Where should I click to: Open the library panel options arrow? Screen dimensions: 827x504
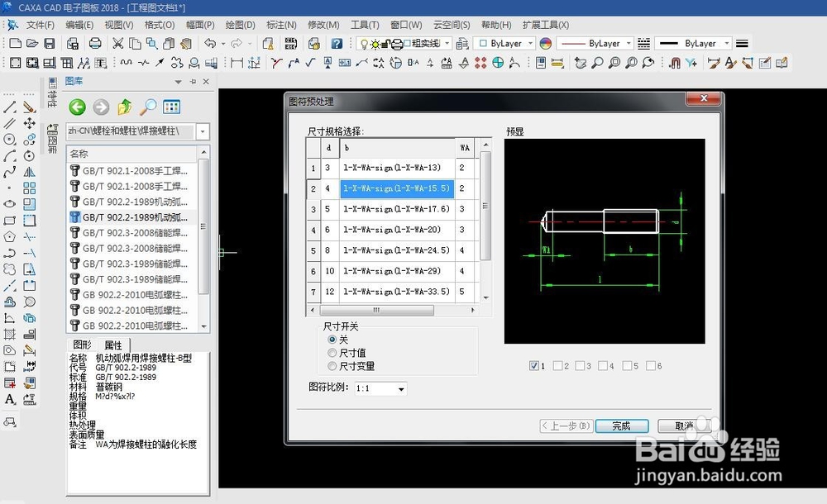click(x=179, y=82)
